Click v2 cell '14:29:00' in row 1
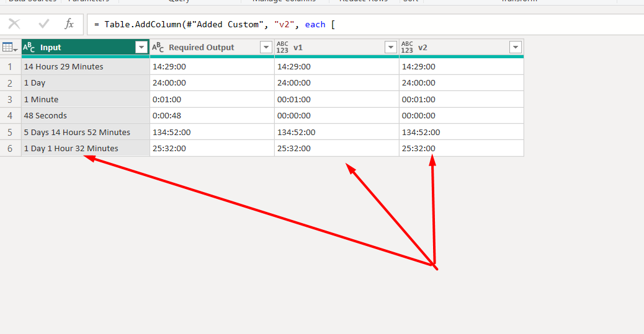The width and height of the screenshot is (644, 334). (461, 66)
